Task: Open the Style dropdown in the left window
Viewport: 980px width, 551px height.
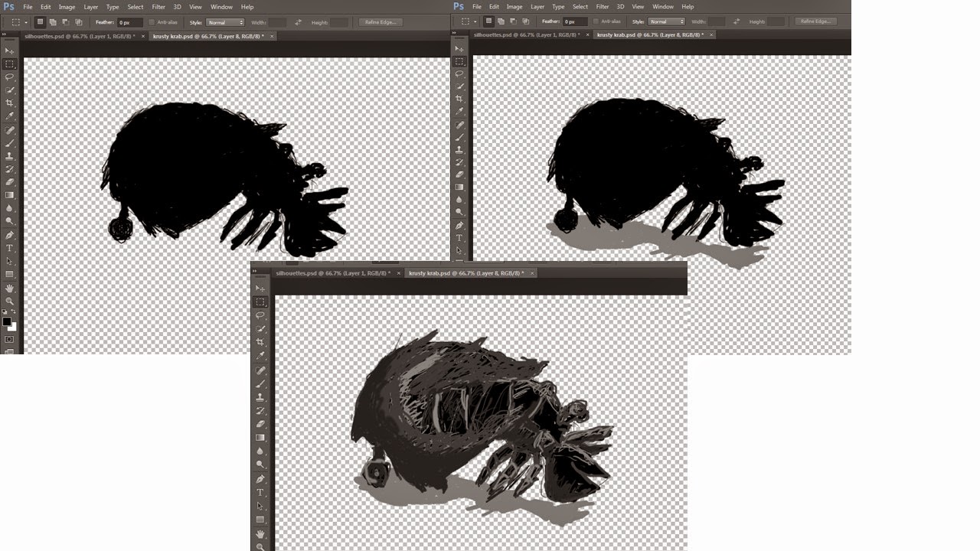Action: 225,22
